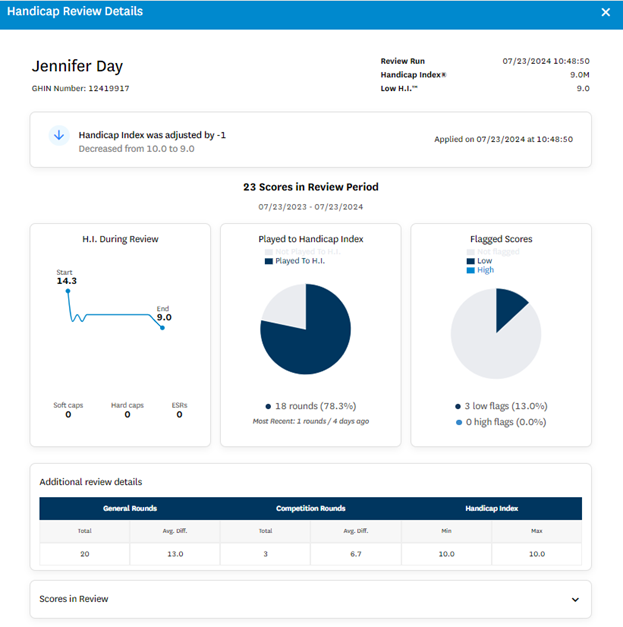The height and width of the screenshot is (627, 623).
Task: Expand the Scores in Review section
Action: click(x=575, y=599)
